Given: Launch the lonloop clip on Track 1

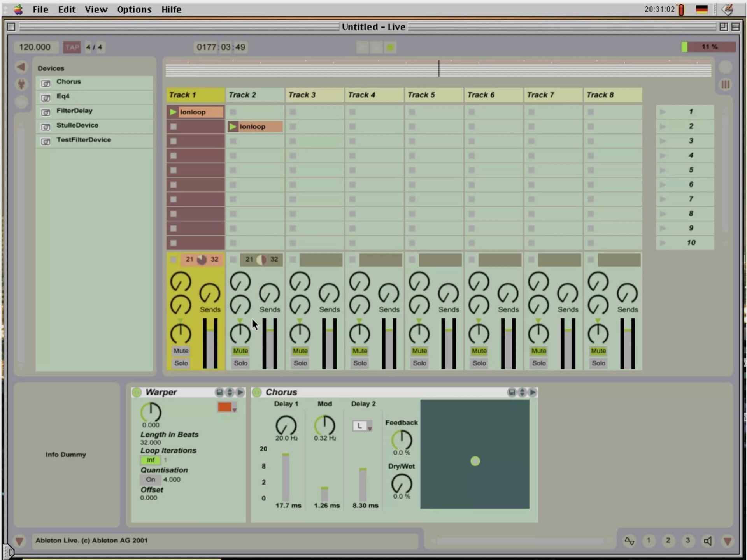Looking at the screenshot, I should coord(174,112).
